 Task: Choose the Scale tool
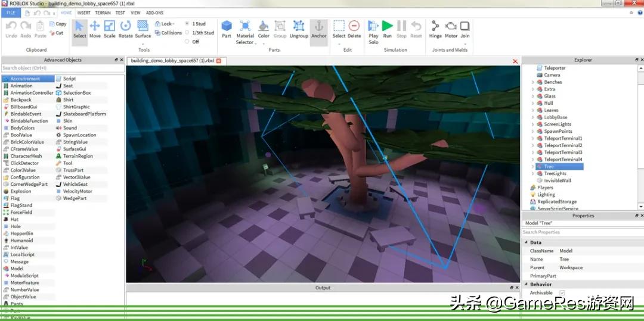pos(110,30)
